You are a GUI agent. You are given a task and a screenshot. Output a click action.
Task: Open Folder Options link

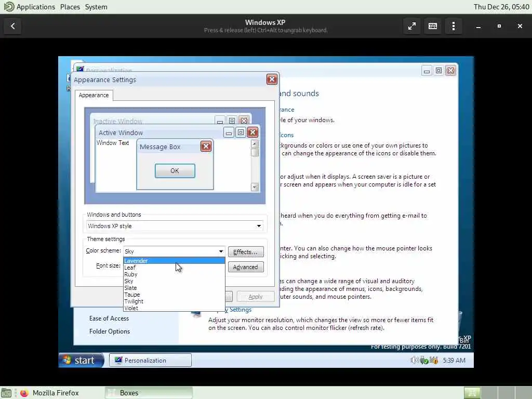[x=110, y=331]
